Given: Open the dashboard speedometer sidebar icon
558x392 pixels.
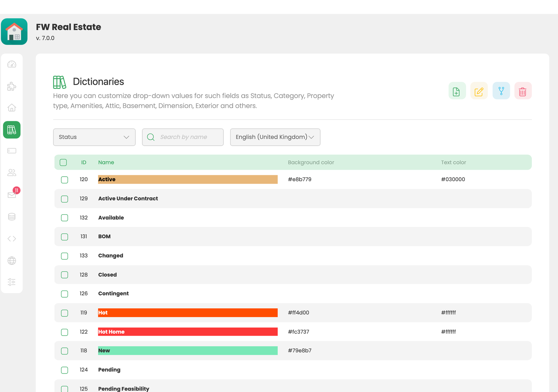Looking at the screenshot, I should (12, 64).
